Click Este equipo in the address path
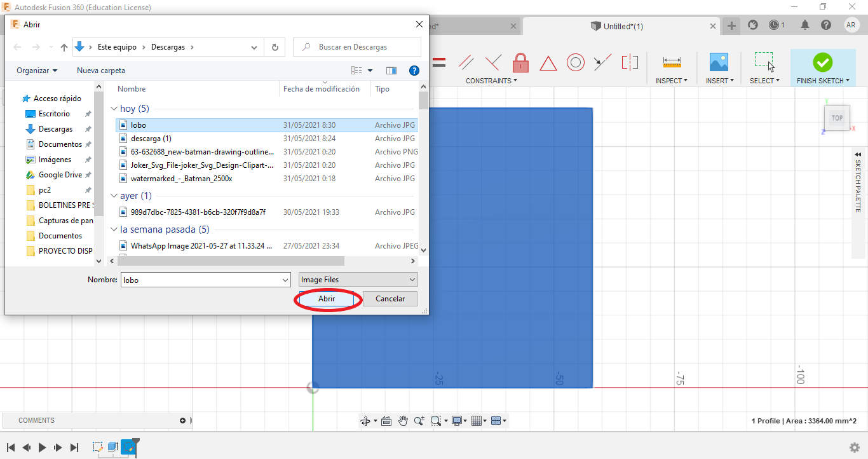Image resolution: width=868 pixels, height=459 pixels. pos(117,47)
